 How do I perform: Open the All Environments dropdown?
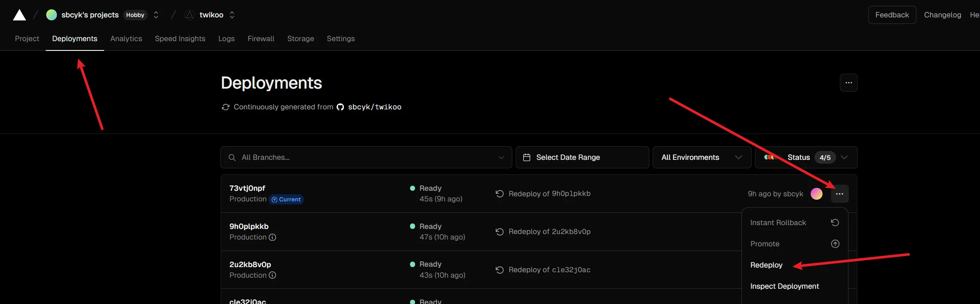(x=702, y=157)
